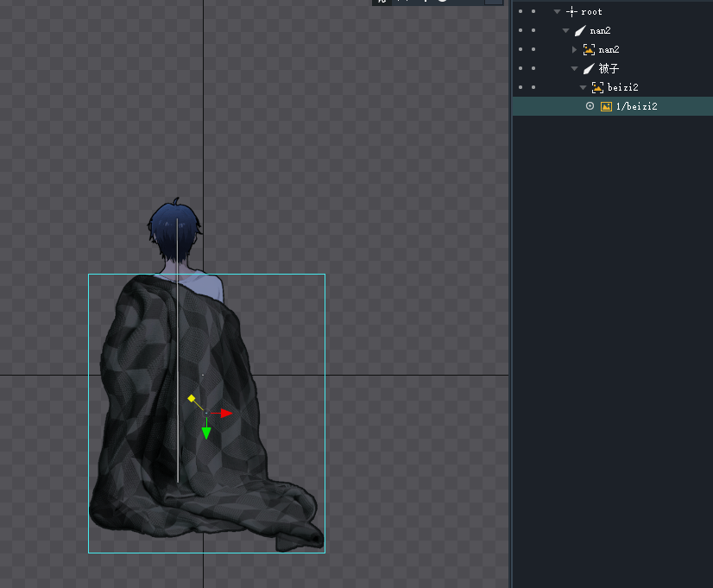The height and width of the screenshot is (588, 713).
Task: Toggle the leftmost visibility dot for root
Action: click(x=520, y=11)
